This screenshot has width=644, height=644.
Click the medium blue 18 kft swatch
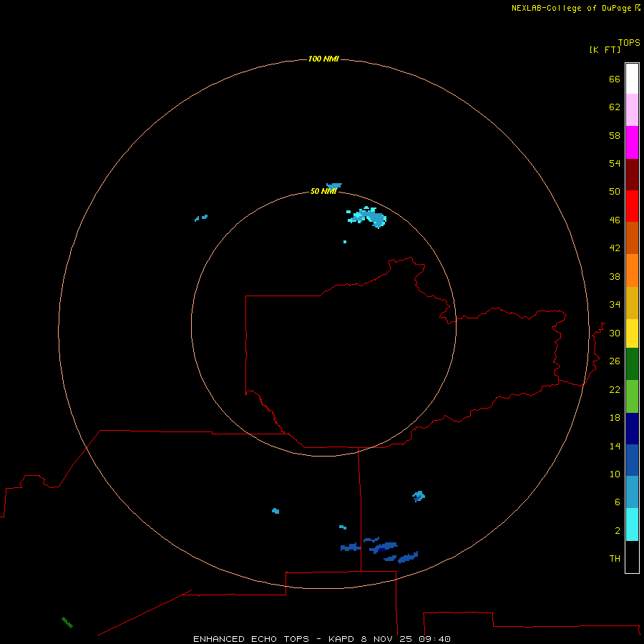(632, 460)
